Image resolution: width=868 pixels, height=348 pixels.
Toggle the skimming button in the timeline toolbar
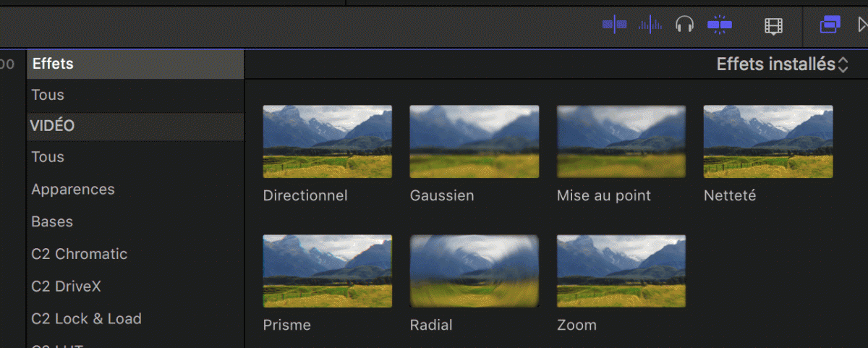tap(615, 25)
